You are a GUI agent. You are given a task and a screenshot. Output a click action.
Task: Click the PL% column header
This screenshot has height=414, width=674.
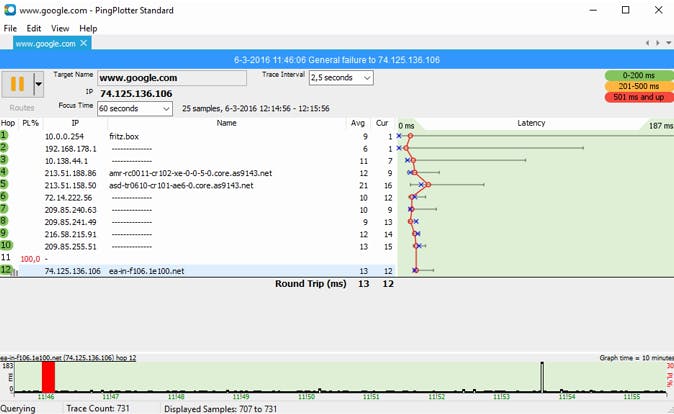tap(31, 123)
